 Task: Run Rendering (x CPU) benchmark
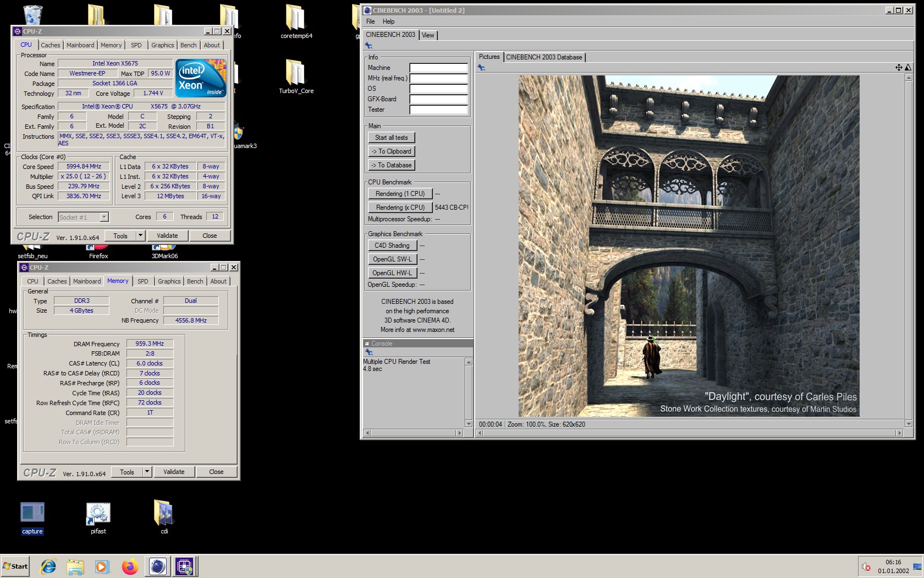coord(400,208)
